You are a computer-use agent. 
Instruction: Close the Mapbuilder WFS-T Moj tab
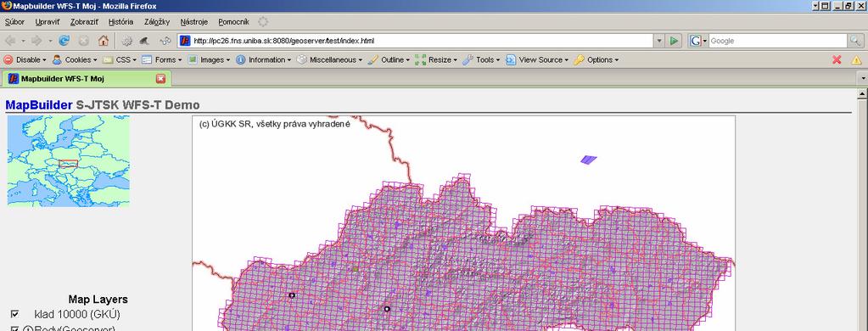point(160,79)
